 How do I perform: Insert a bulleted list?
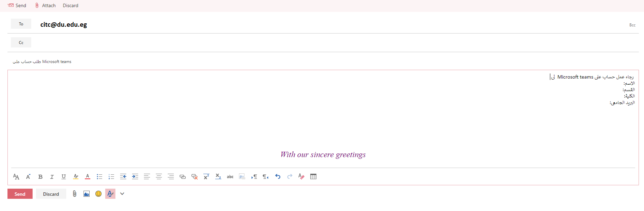click(99, 176)
